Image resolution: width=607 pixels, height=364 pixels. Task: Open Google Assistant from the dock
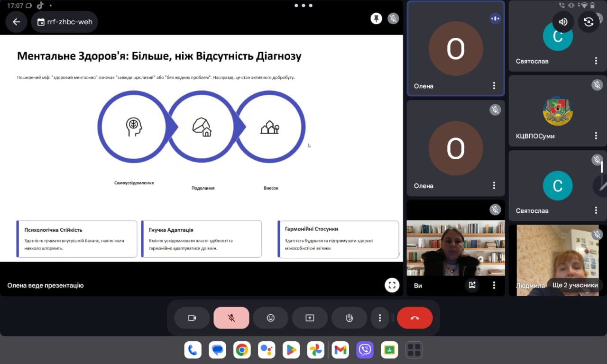point(267,350)
